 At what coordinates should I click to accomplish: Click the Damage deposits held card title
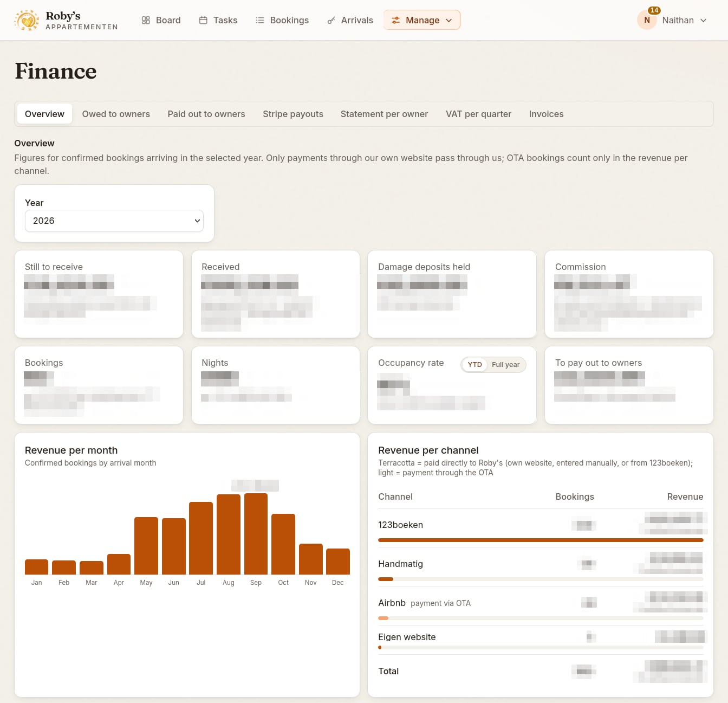[424, 267]
